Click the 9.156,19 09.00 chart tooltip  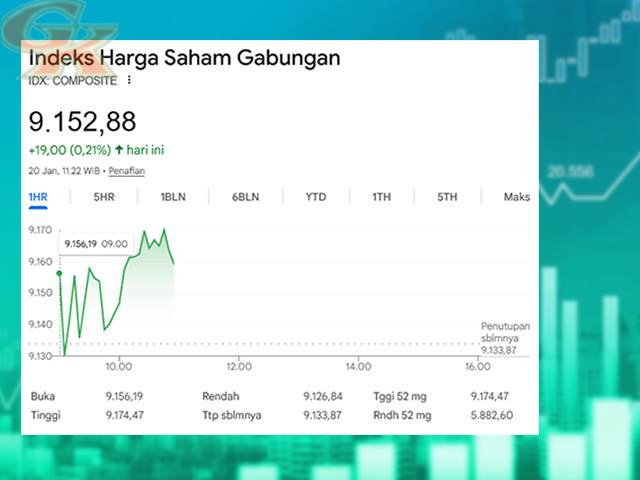pos(96,243)
